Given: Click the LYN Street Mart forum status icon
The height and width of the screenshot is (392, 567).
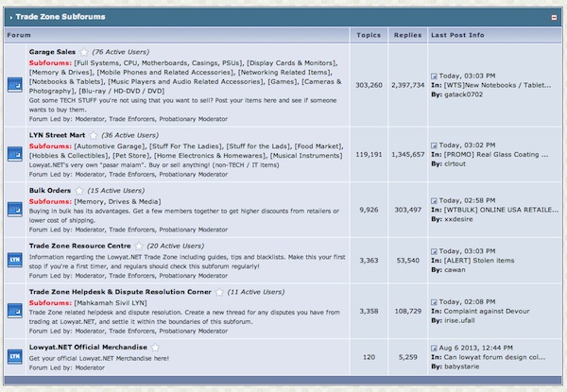Looking at the screenshot, I should click(15, 151).
